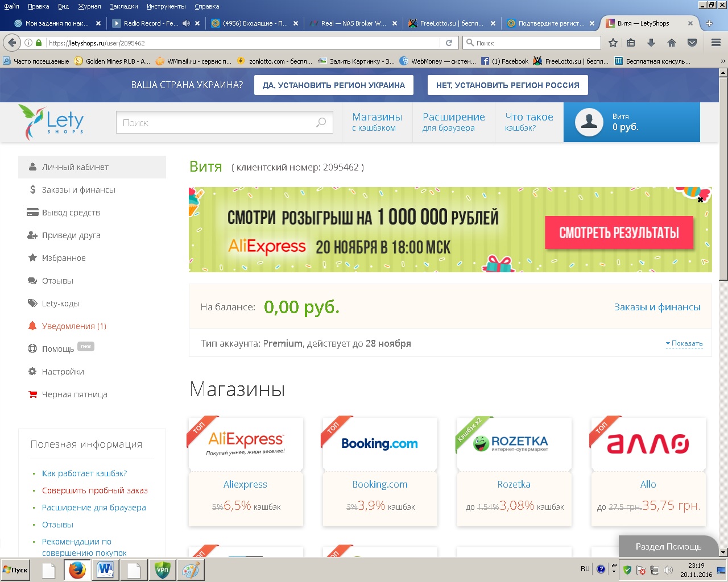The width and height of the screenshot is (728, 582).
Task: Expand account details with Показать
Action: point(684,343)
